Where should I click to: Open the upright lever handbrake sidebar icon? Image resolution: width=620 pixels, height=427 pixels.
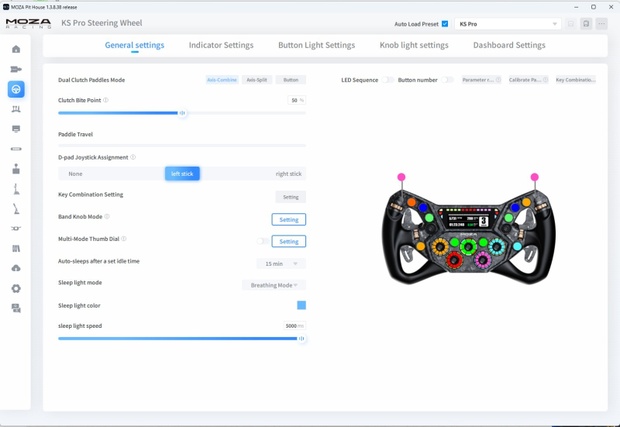pos(16,189)
